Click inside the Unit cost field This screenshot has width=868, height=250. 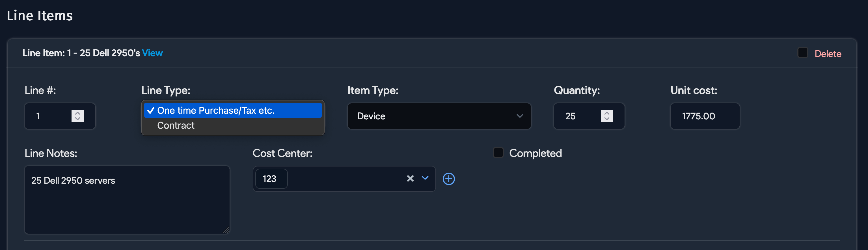point(705,116)
